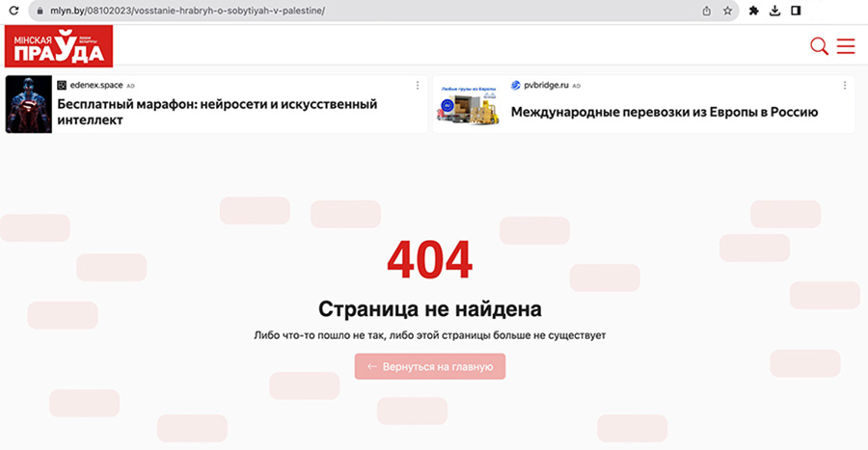868x450 pixels.
Task: Open the browser extensions puzzle icon
Action: (754, 11)
